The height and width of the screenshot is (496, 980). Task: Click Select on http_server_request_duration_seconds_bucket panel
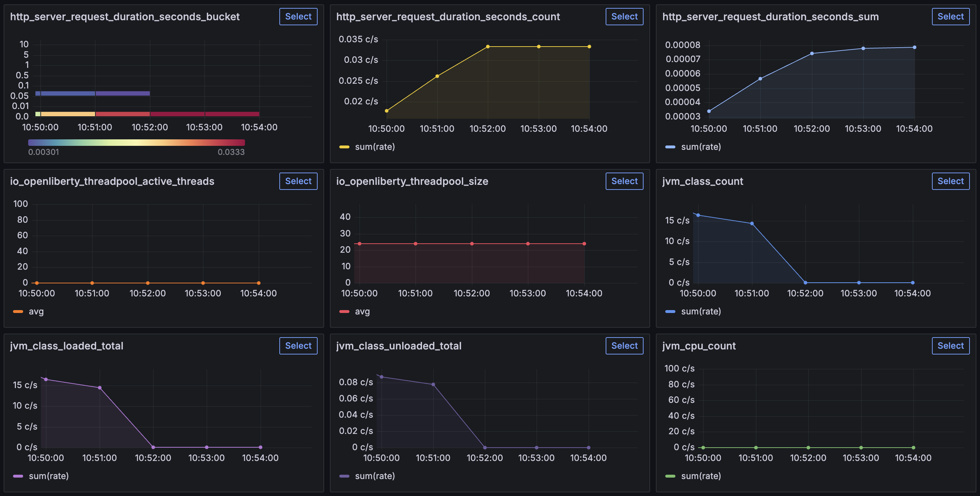click(298, 16)
